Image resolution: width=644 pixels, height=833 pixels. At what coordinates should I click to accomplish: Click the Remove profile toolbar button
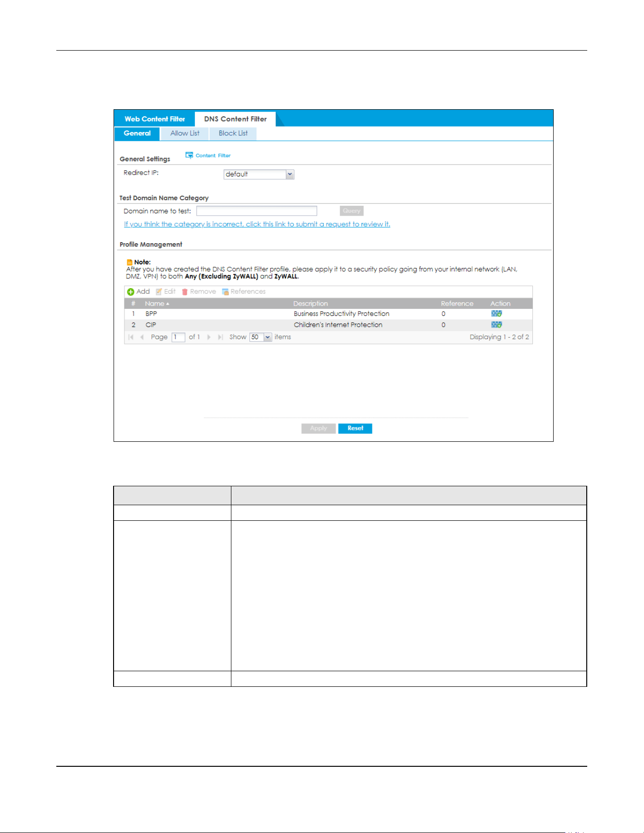click(199, 291)
